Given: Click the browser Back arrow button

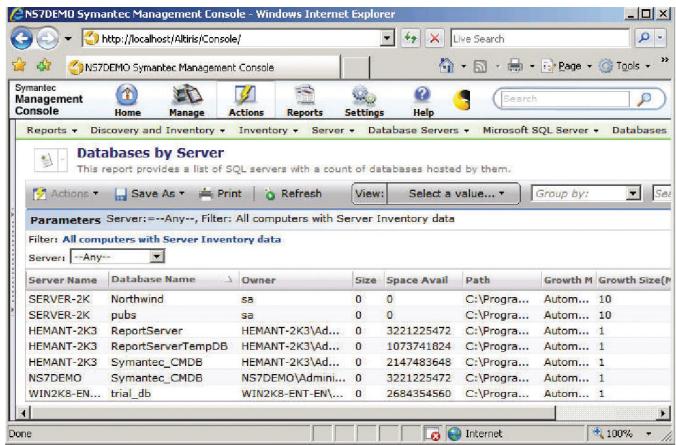Looking at the screenshot, I should 22,39.
